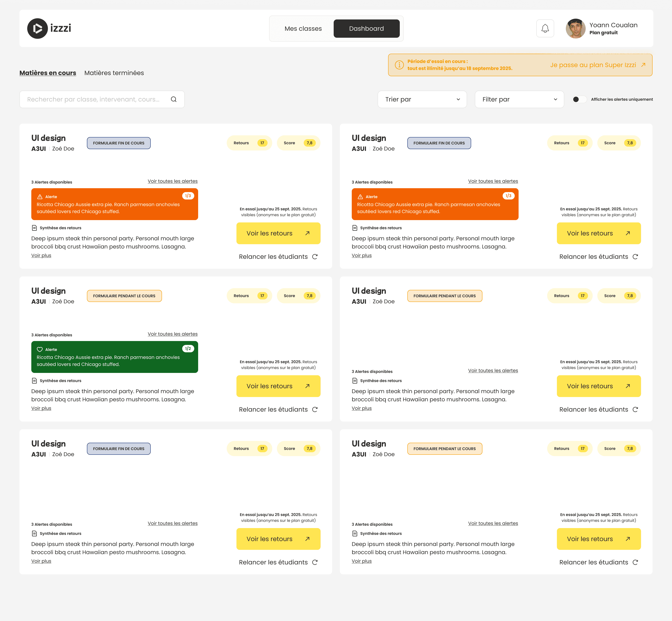Screen dimensions: 672x621
Task: Open the Trier par dropdown
Action: point(422,99)
